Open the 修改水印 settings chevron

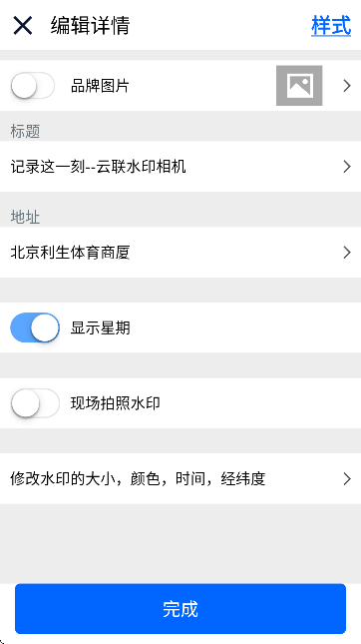[x=347, y=478]
